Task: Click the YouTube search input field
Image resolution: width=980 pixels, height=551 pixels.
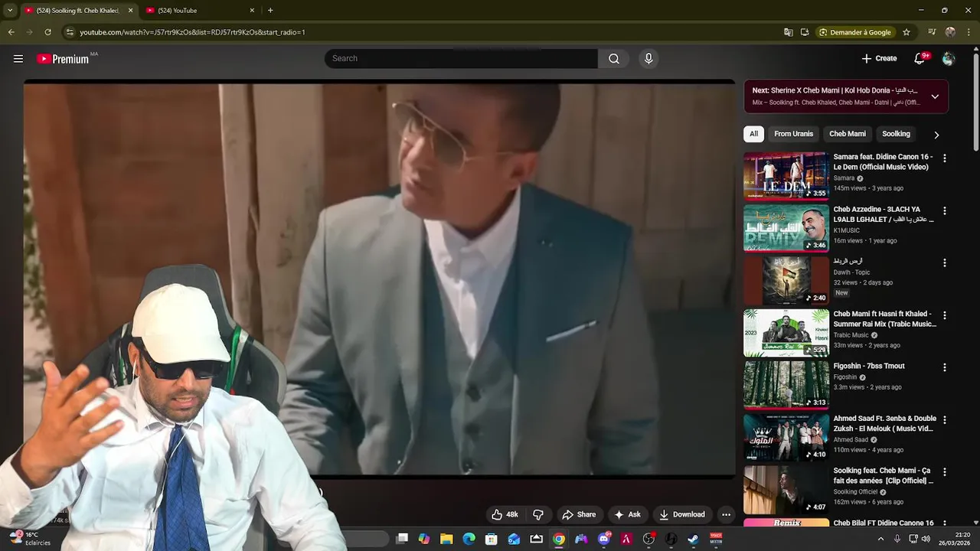Action: coord(461,59)
